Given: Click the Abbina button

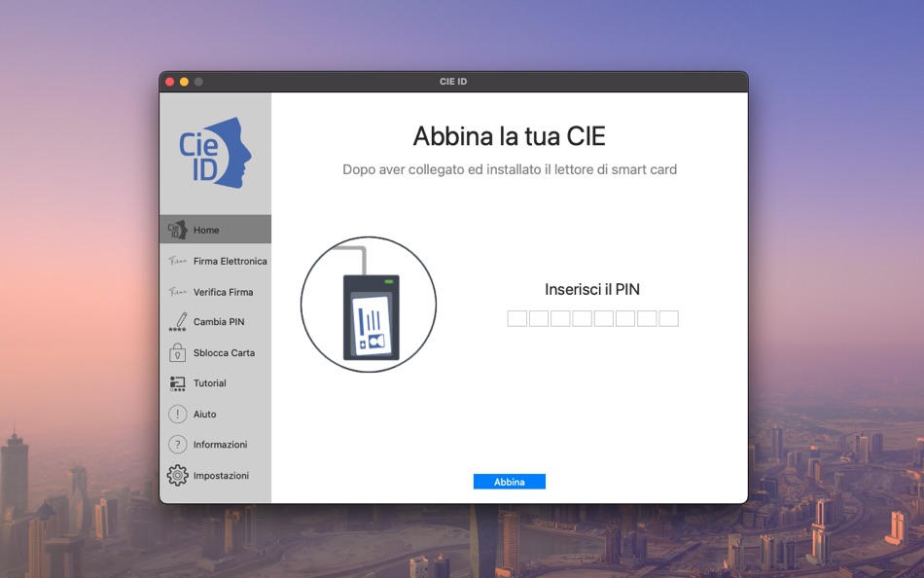Looking at the screenshot, I should click(x=509, y=482).
